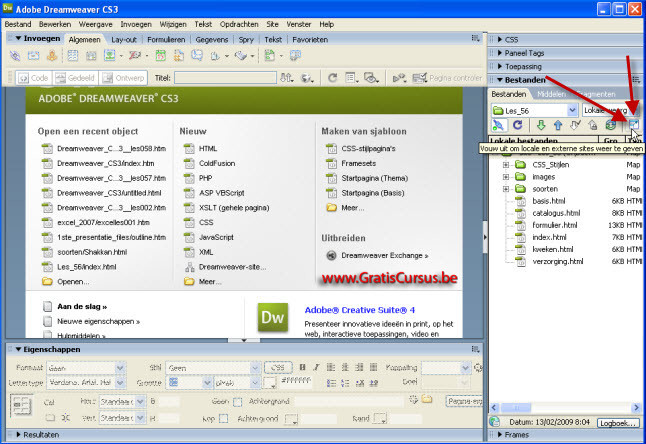
Task: Expand the CSS_Stijlen folder tree node
Action: click(x=506, y=165)
